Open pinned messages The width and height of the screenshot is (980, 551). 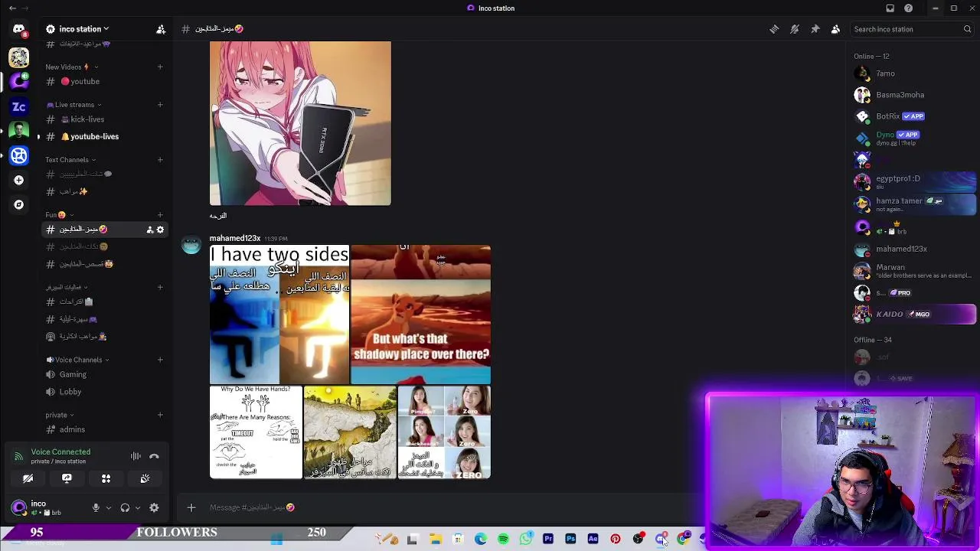coord(815,29)
